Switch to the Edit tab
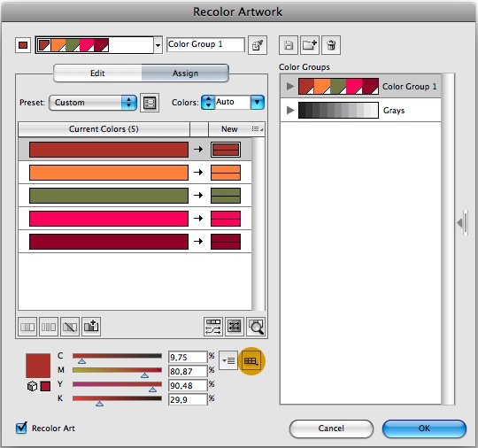Screen dimensions: 478x448 pos(97,73)
